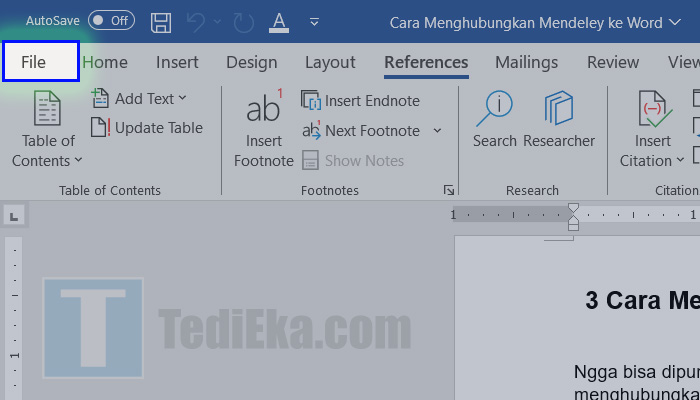Image resolution: width=700 pixels, height=400 pixels.
Task: Open the Next Footnote dropdown arrow
Action: point(438,130)
